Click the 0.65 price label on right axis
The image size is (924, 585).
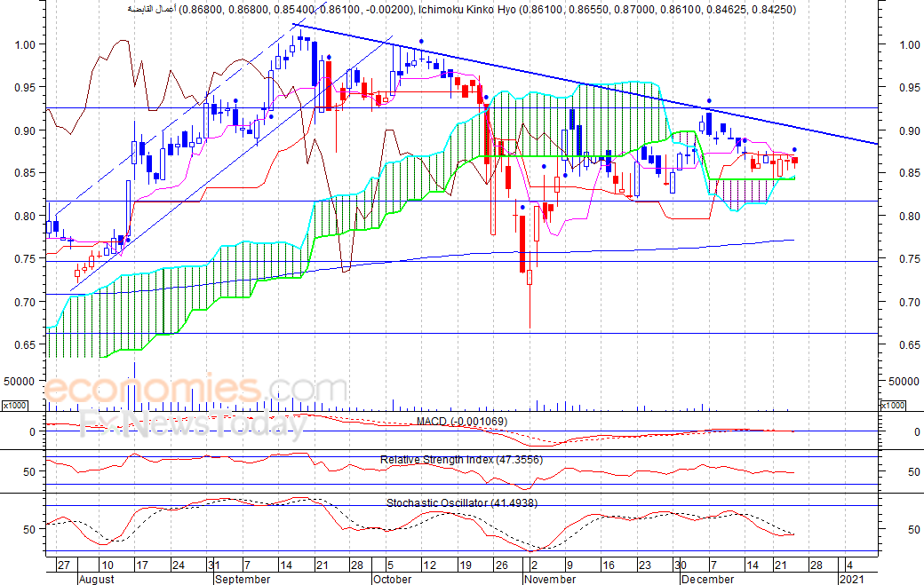coord(910,345)
